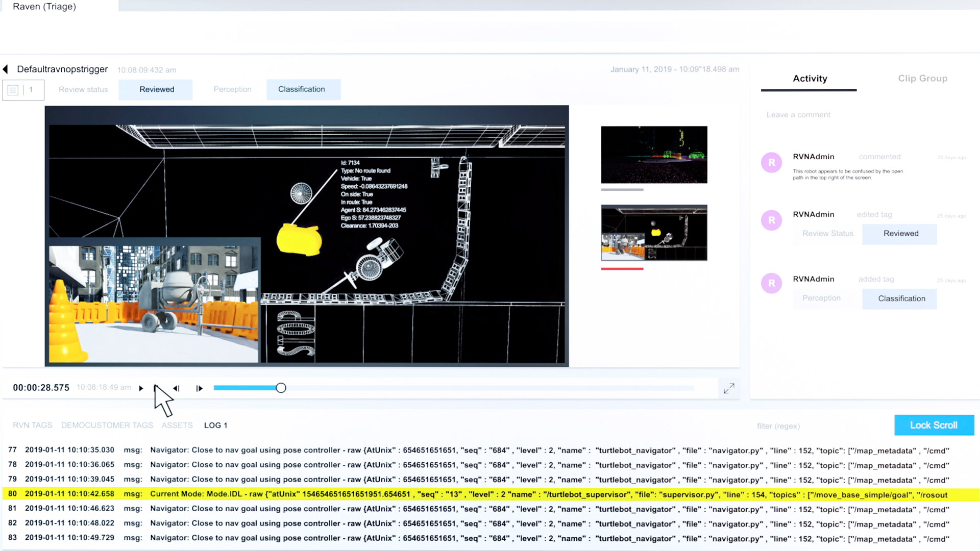Open the ASSETS tab
Viewport: 980px width, 551px height.
[177, 425]
